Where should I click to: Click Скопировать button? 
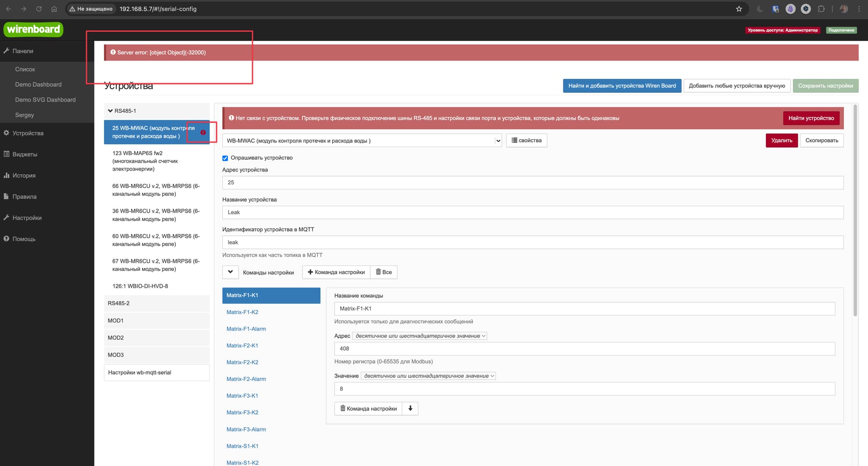(x=821, y=140)
